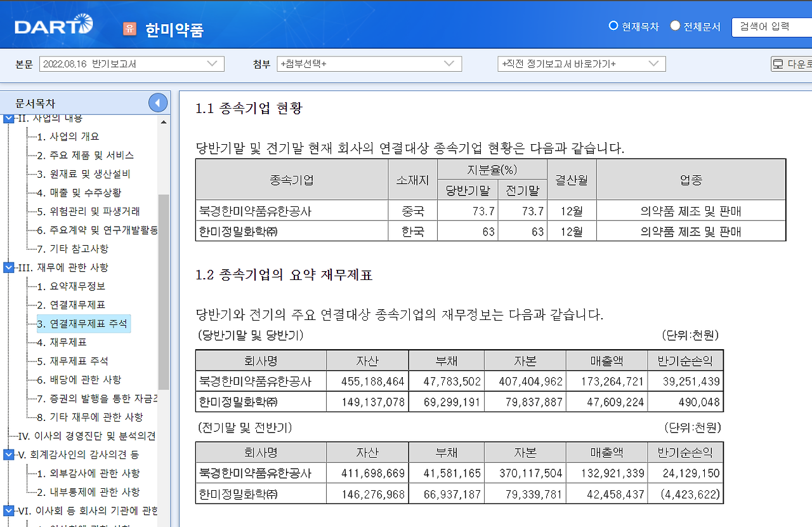Image resolution: width=812 pixels, height=527 pixels.
Task: Click the loss value (4,423,622)
Action: pos(690,493)
